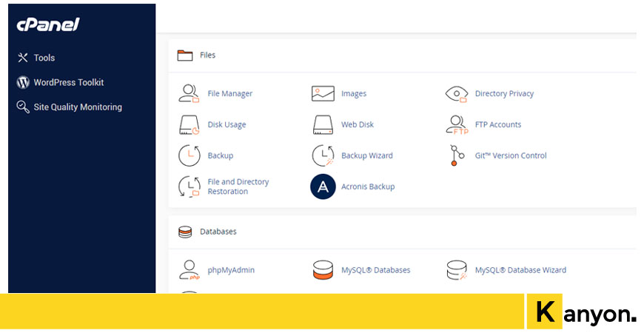Collapse the Files section header
This screenshot has width=644, height=333.
point(403,55)
